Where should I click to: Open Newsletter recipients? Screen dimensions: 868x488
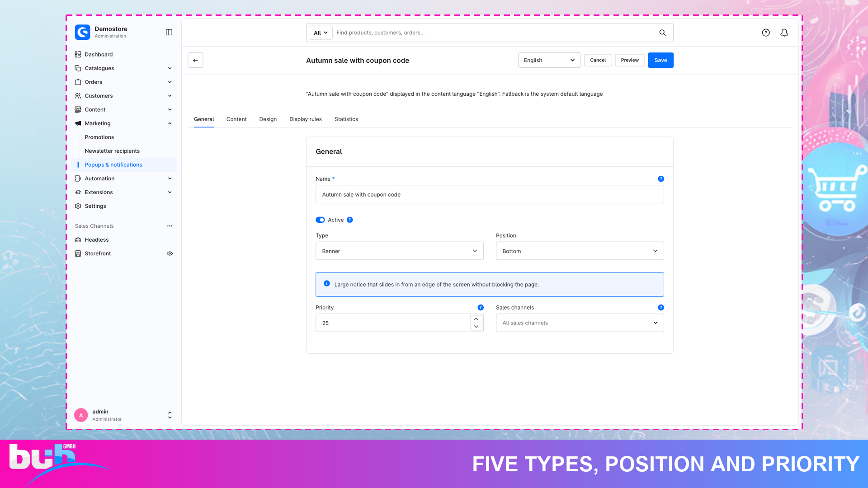click(112, 151)
